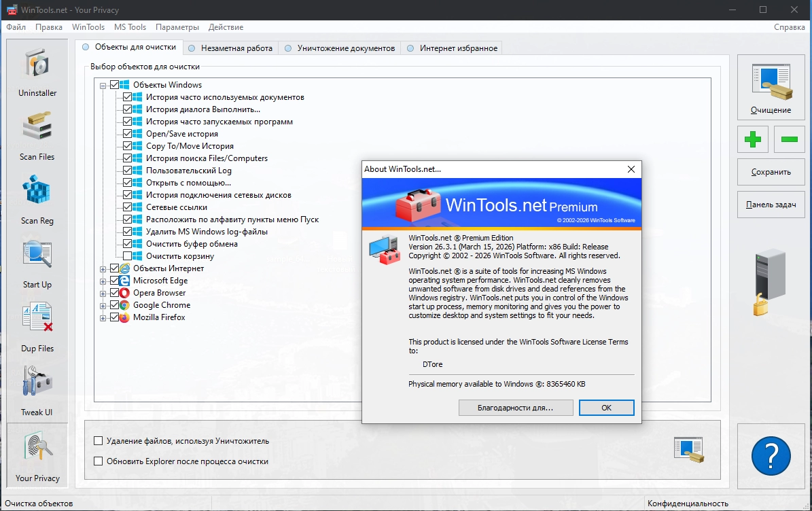Open the MS Tools menu
This screenshot has width=812, height=511.
130,27
